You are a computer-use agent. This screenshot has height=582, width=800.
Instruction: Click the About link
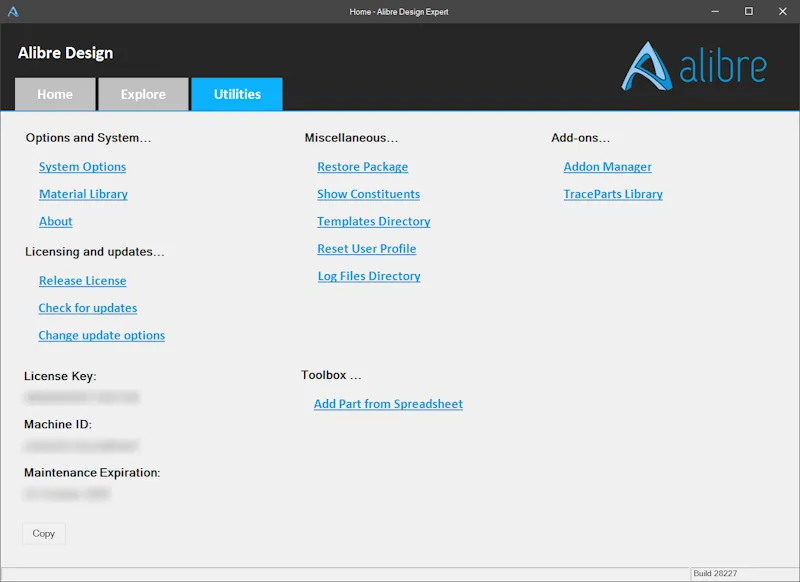[56, 221]
